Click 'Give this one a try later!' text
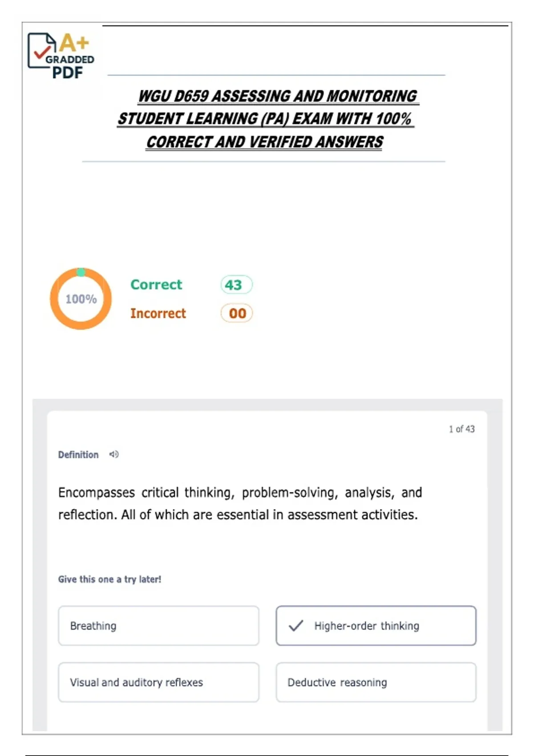Image resolution: width=534 pixels, height=756 pixels. pos(109,579)
